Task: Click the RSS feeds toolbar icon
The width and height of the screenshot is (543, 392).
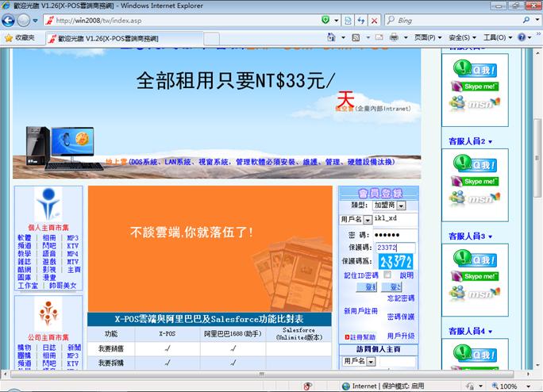Action: tap(356, 37)
